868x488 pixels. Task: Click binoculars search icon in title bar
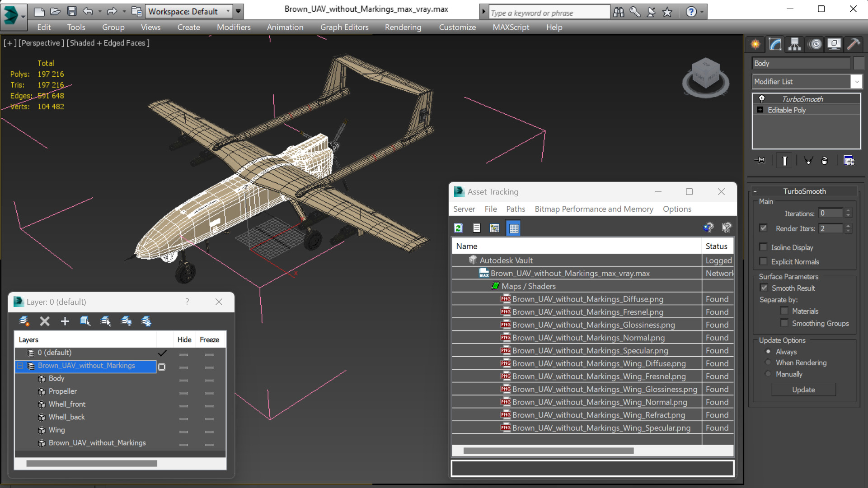pos(619,12)
